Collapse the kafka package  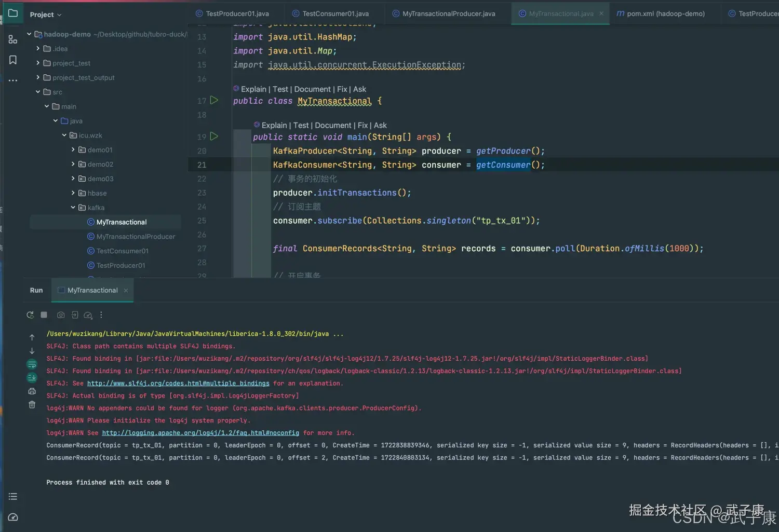tap(73, 207)
